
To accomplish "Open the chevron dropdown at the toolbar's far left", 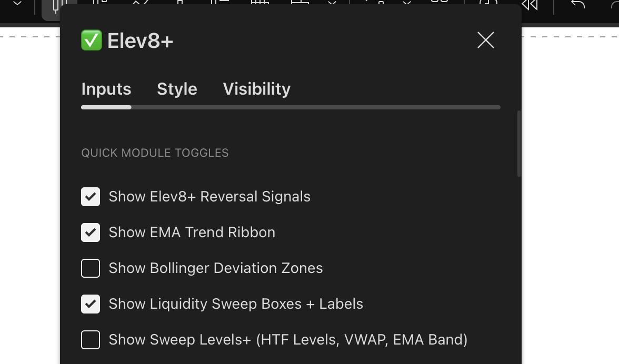I will click(x=17, y=5).
